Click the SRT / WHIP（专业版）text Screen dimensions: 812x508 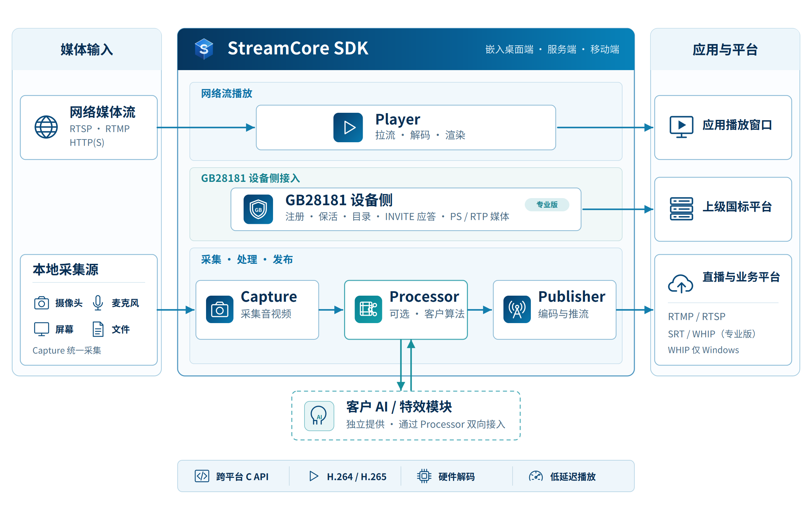tap(712, 334)
